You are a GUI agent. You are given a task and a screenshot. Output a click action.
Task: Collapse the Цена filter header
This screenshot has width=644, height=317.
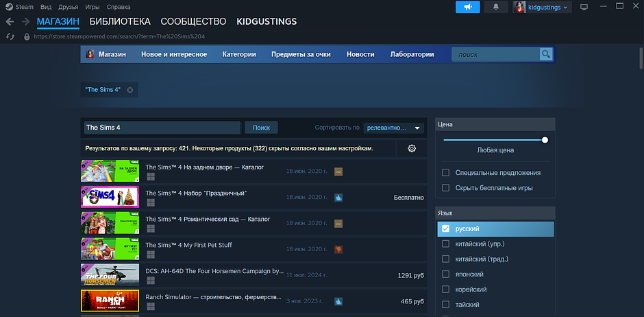(495, 124)
